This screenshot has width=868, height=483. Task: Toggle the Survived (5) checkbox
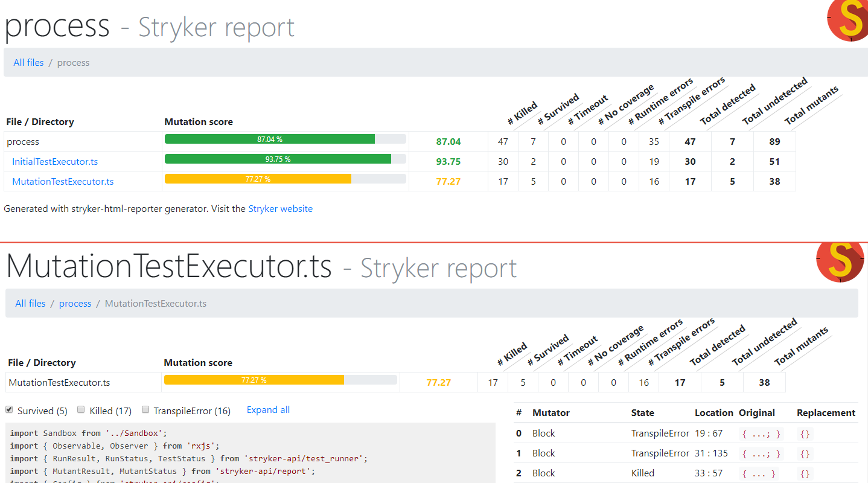[x=9, y=410]
